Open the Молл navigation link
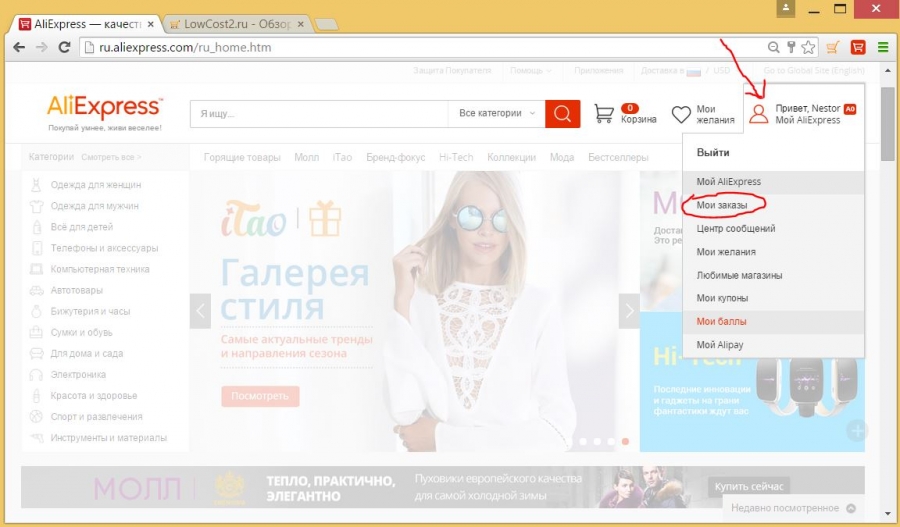Screen dimensions: 900x527 coord(307,157)
